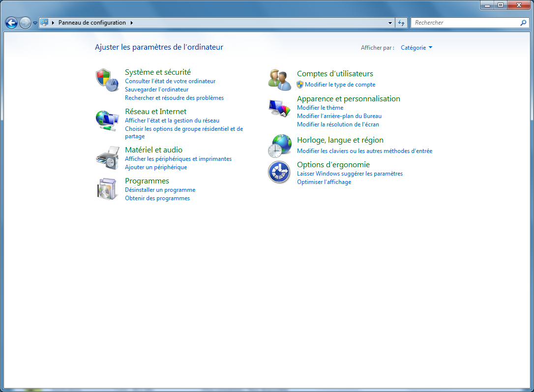Click the Options d'ergonomie blue circle icon
Image resolution: width=534 pixels, height=392 pixels.
pyautogui.click(x=279, y=172)
